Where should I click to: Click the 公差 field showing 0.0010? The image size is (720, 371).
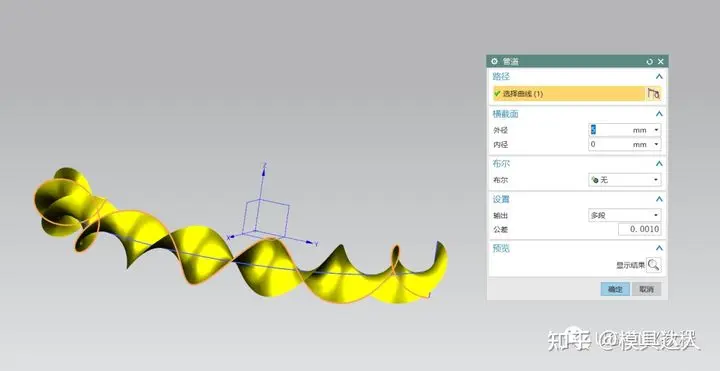click(640, 229)
